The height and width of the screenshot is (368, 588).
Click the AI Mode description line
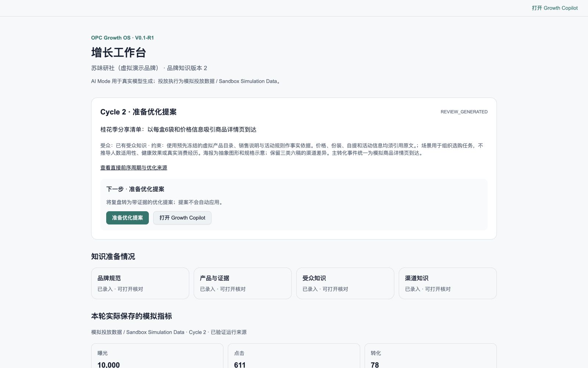coord(186,81)
